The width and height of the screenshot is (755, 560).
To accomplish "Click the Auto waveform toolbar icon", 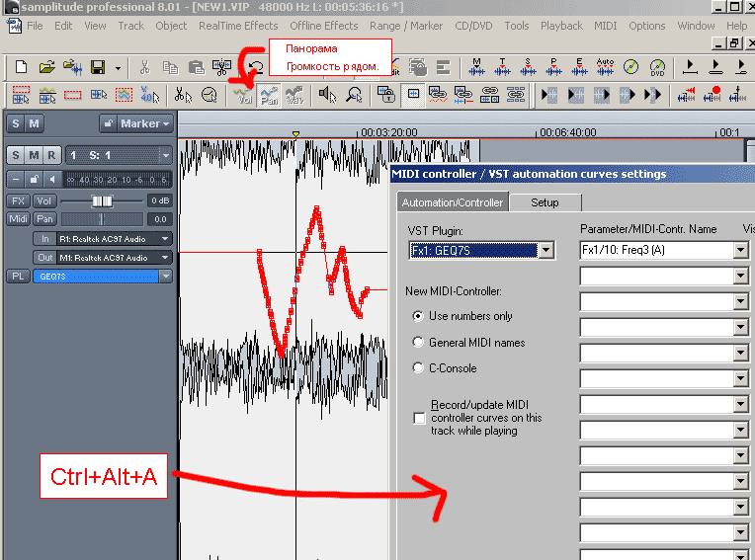I will [x=605, y=67].
